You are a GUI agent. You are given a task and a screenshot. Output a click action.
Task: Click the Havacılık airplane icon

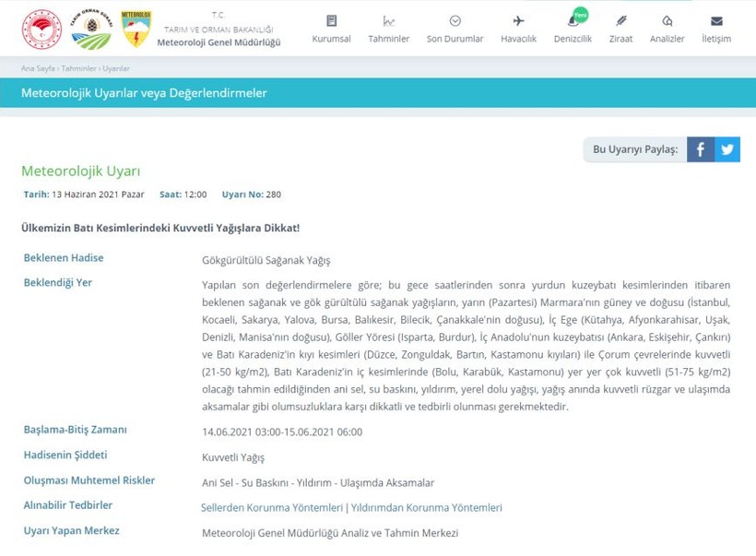tap(518, 20)
